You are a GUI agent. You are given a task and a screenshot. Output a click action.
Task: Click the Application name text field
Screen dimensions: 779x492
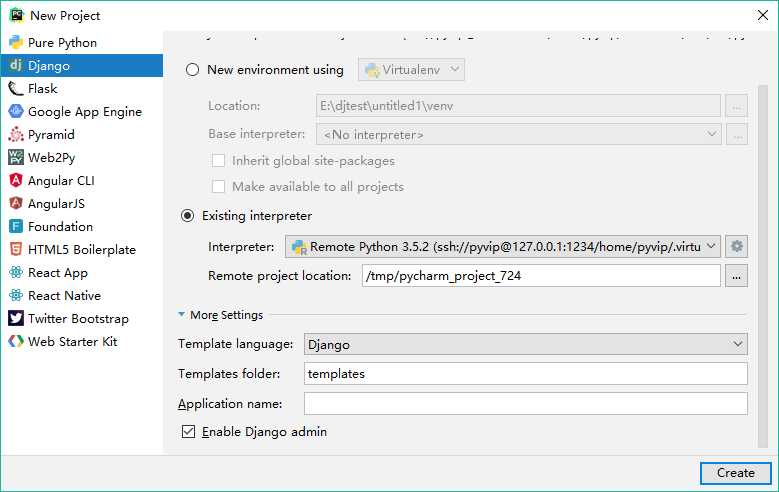[x=525, y=404]
